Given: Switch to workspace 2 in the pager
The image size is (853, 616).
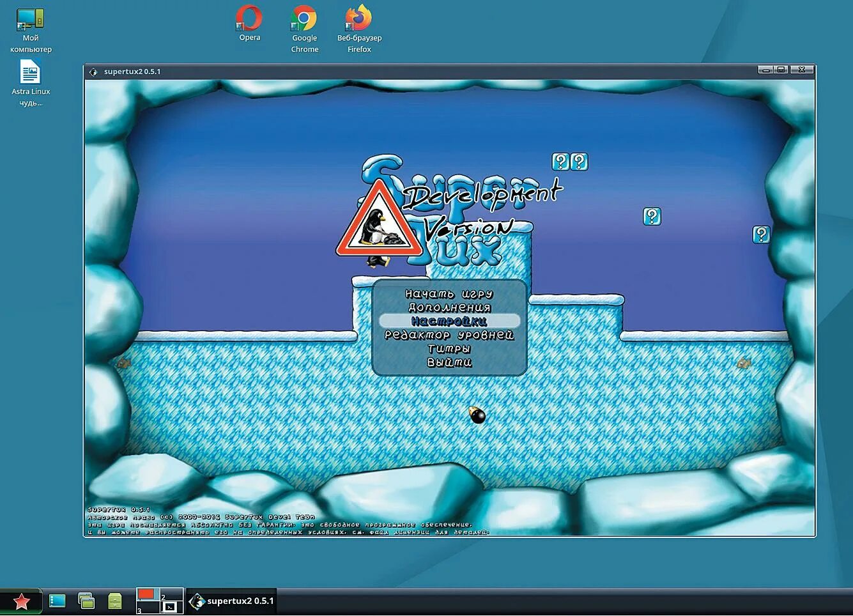Looking at the screenshot, I should coord(171,594).
